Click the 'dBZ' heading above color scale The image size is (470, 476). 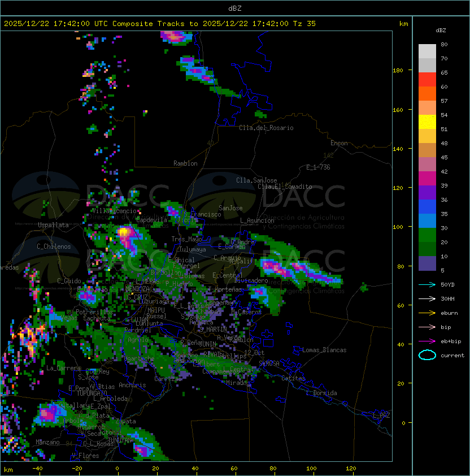coord(441,31)
